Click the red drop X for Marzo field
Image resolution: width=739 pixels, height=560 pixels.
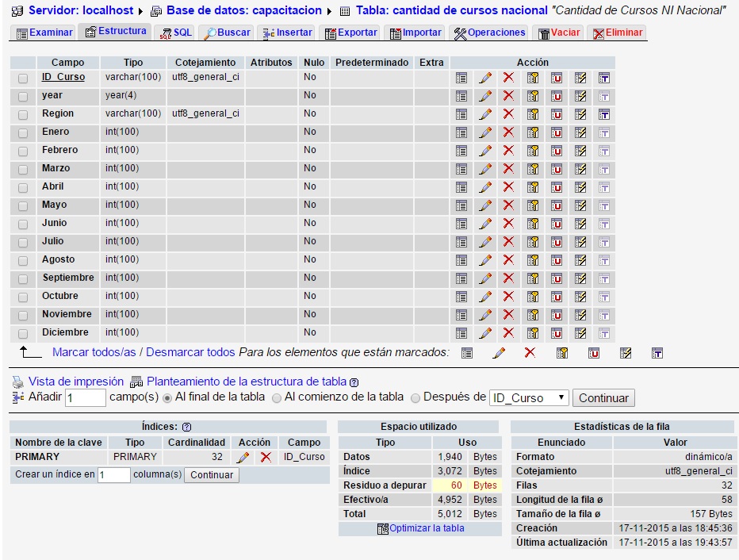click(x=508, y=169)
